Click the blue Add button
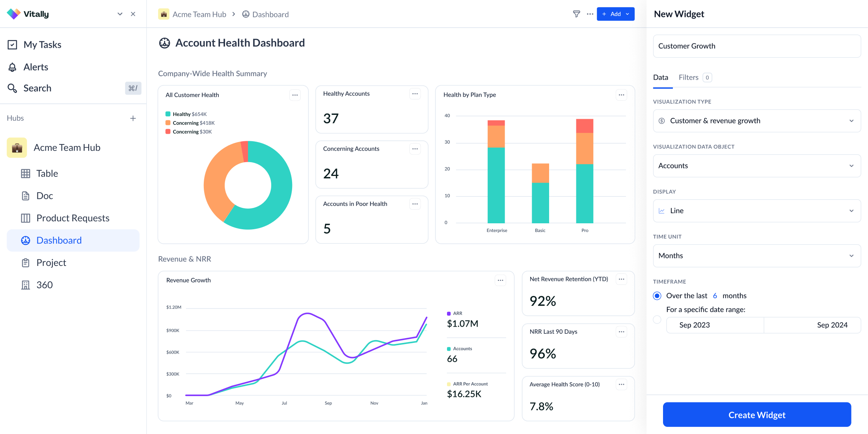This screenshot has width=868, height=434. point(615,14)
